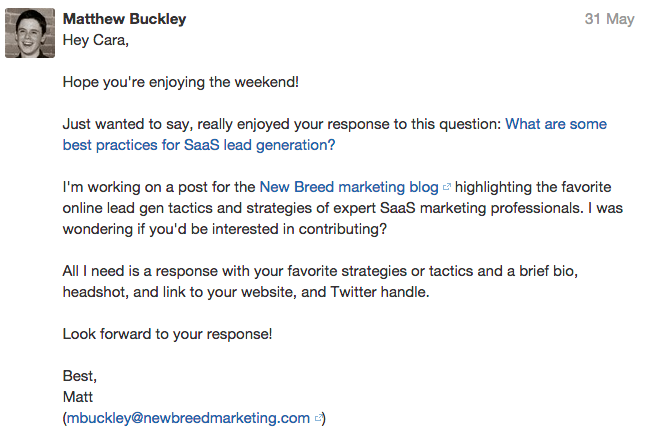Click "wondering if you'd be interested in contributing?" text
Viewport: 645px width, 435px height.
[x=223, y=229]
